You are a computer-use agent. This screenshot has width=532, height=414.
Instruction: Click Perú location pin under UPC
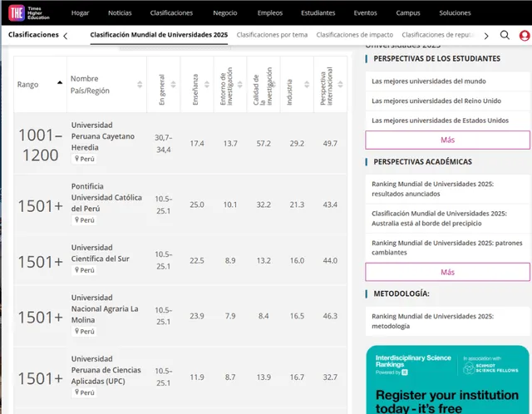click(84, 392)
